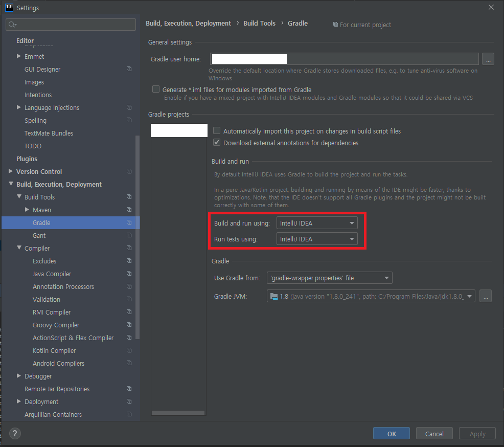Click project-level icon beside Arquillian Containers

point(129,414)
